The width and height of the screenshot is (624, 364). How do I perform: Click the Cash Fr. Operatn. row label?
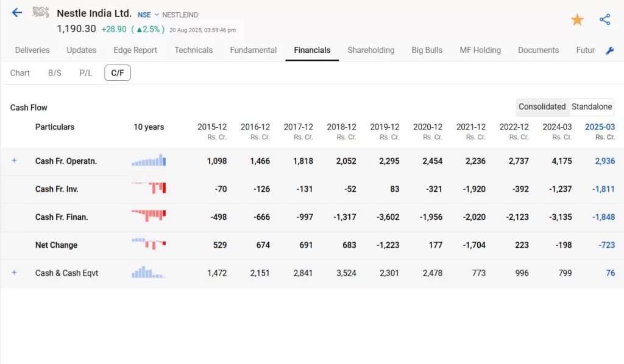66,161
